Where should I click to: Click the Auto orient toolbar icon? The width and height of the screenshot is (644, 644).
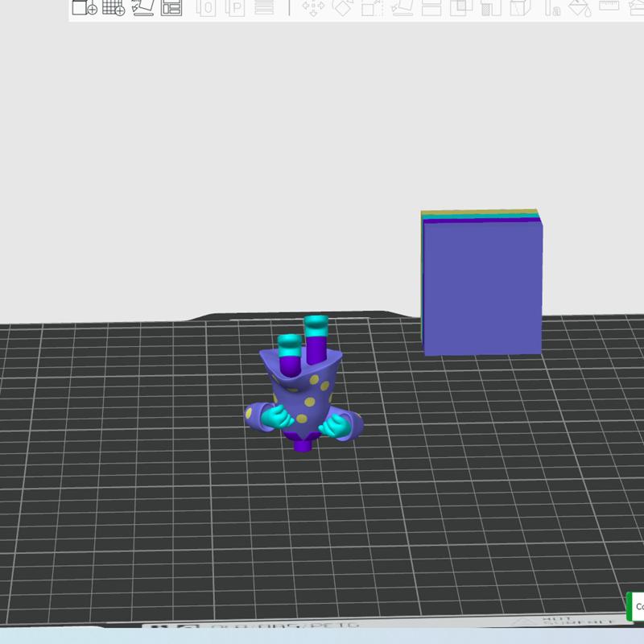tap(143, 7)
